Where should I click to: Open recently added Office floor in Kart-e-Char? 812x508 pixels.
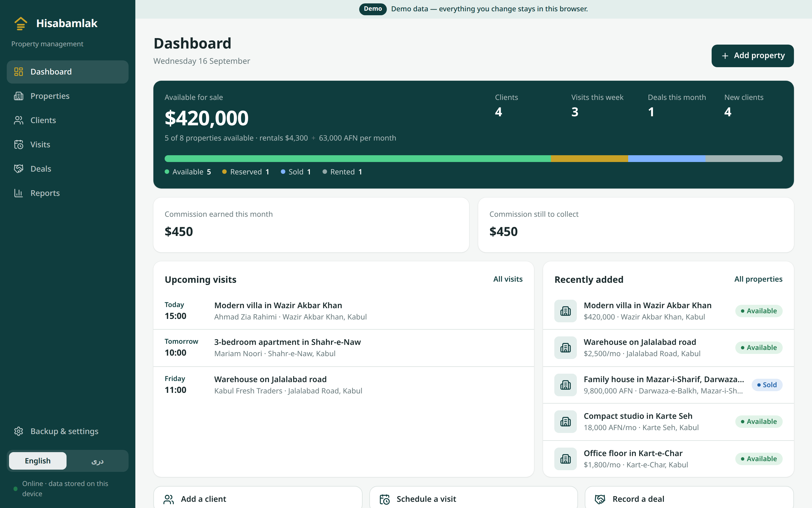click(x=668, y=459)
